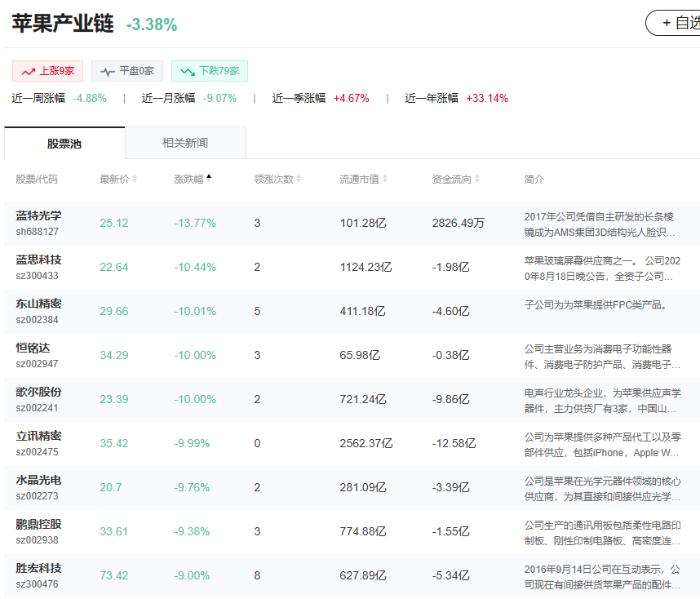700x599 pixels.
Task: Open stock 水晶光电
Action: [38, 480]
